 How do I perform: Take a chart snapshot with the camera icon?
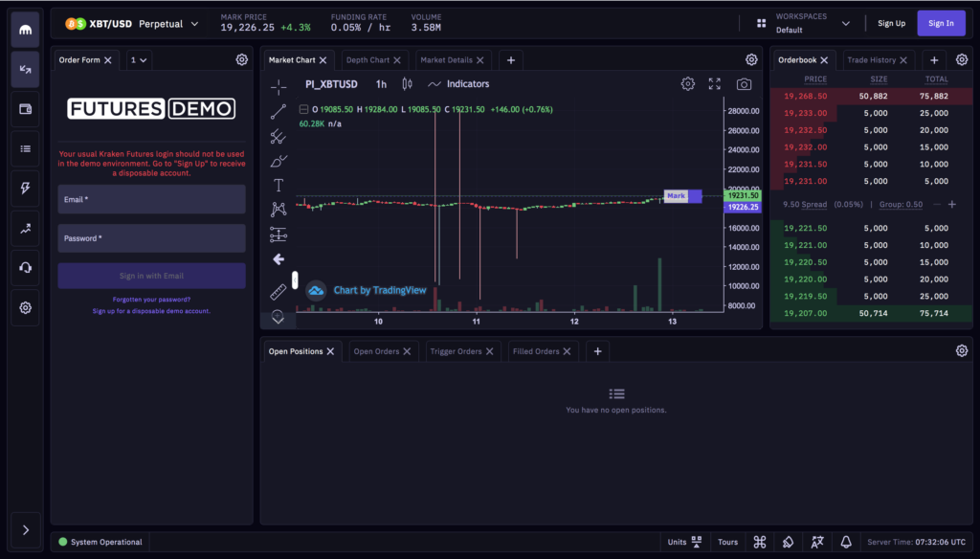point(744,84)
